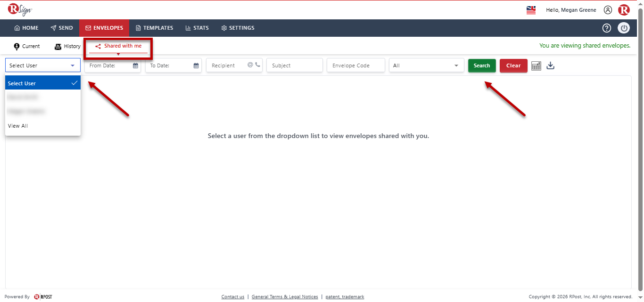Click the grid calculator icon beside Clear
The width and height of the screenshot is (644, 302).
[x=536, y=65]
